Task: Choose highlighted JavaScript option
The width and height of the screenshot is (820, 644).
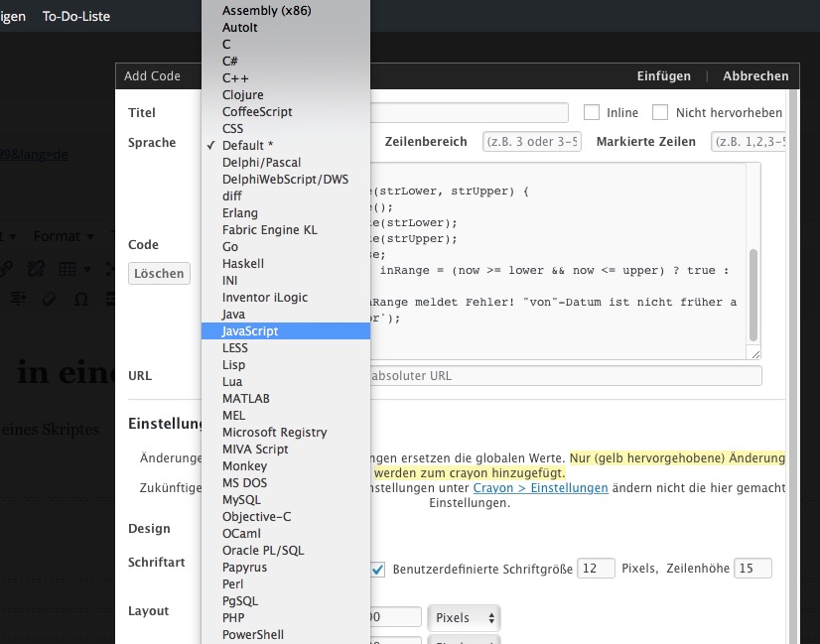Action: (x=286, y=330)
